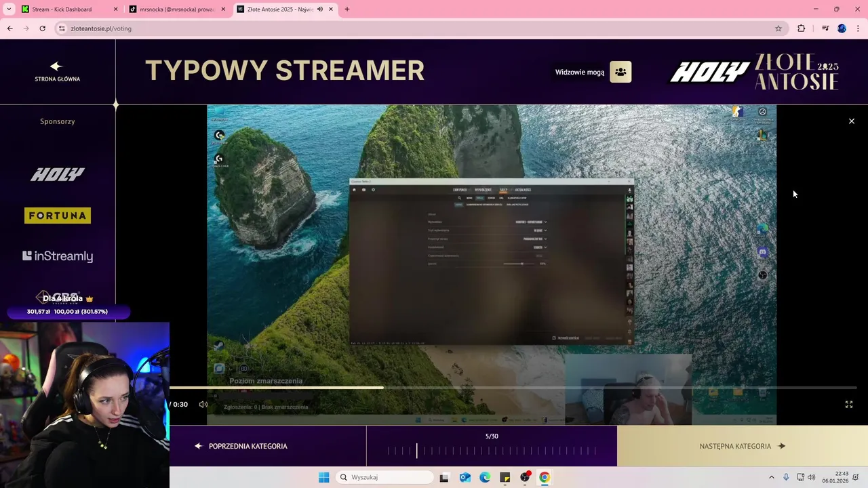The width and height of the screenshot is (868, 488).
Task: Click the Złote Antosie 2025 logo
Action: tap(797, 72)
